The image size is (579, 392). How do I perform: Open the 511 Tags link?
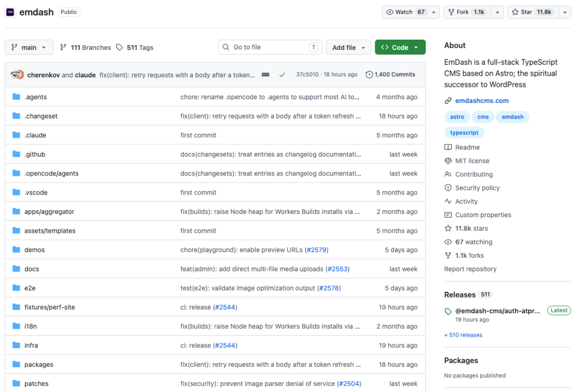click(x=135, y=47)
